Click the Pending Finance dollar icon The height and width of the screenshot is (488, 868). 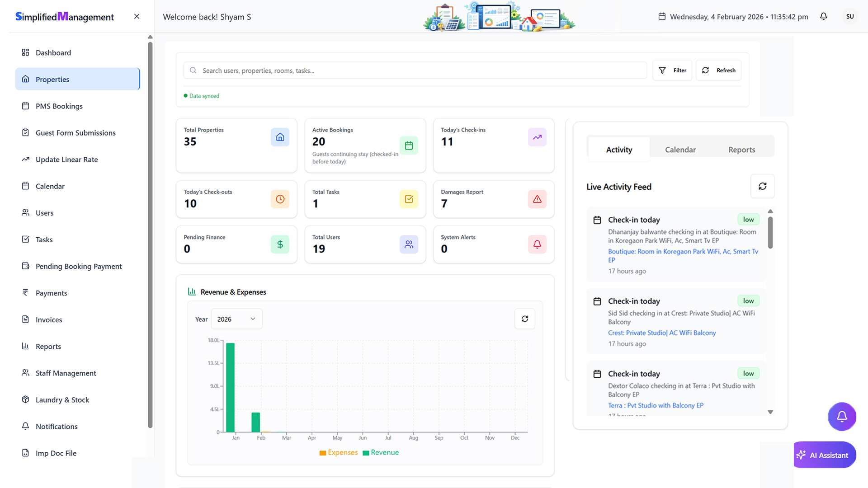coord(280,244)
